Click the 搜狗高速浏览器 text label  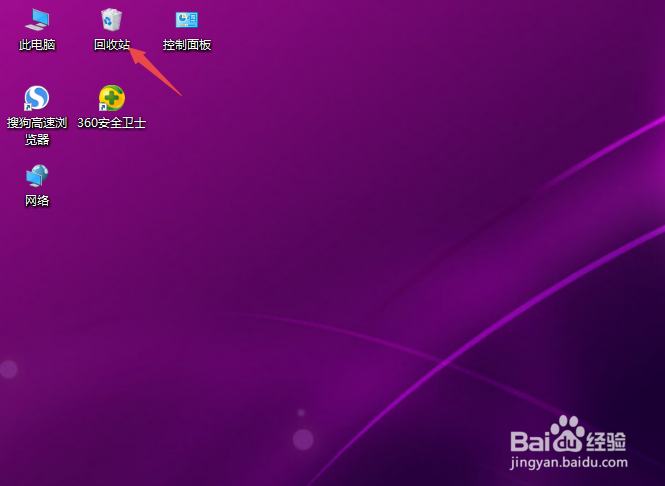[37, 131]
